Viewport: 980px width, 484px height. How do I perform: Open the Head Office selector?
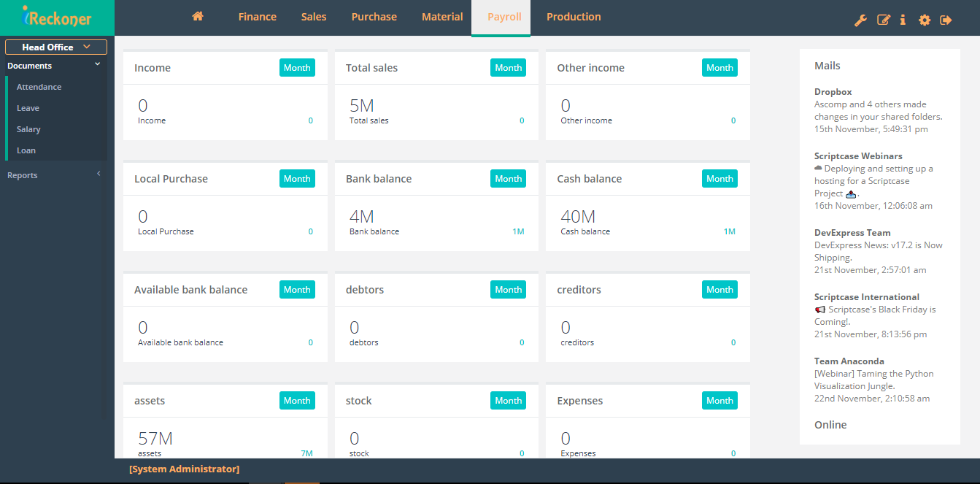(56, 47)
